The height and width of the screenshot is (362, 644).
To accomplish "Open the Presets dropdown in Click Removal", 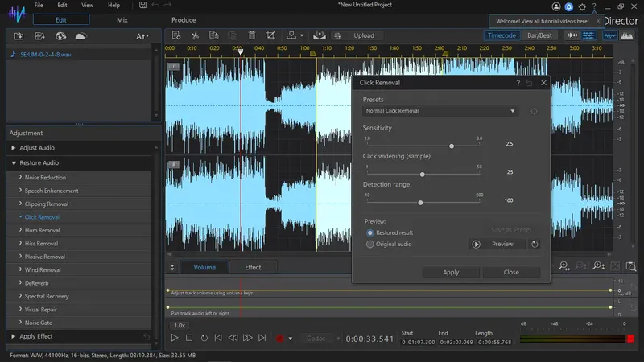I will (x=440, y=111).
